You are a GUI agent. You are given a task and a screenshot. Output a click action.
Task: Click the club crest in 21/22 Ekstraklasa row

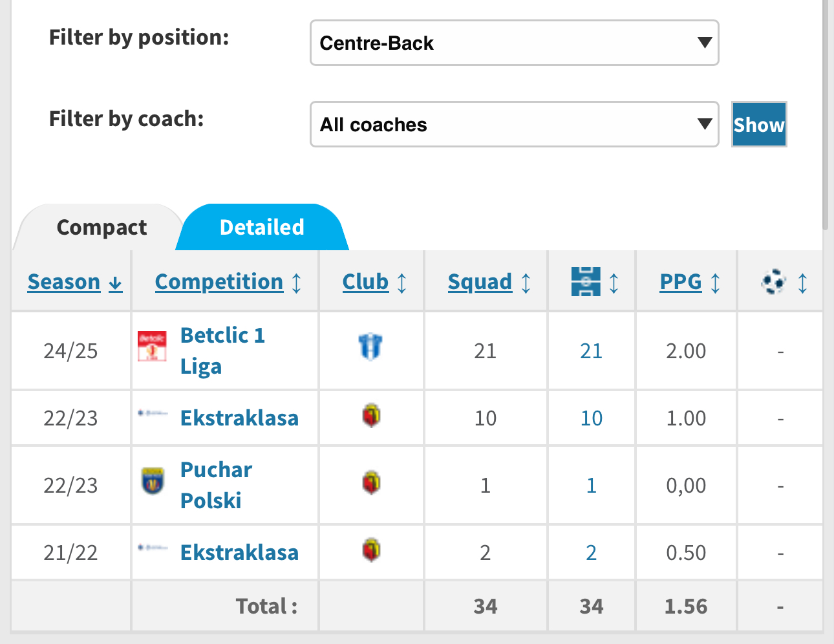point(371,550)
